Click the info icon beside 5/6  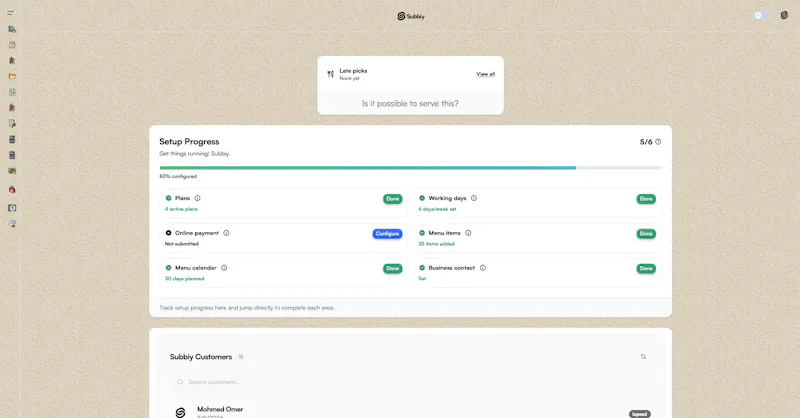tap(658, 142)
